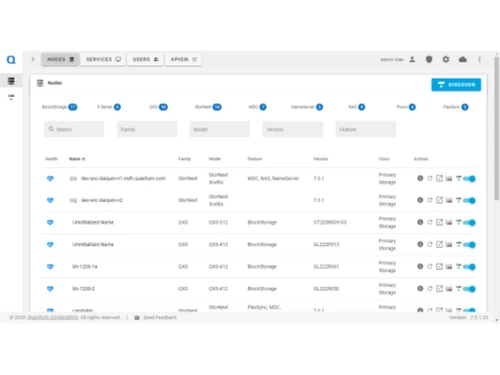View charts for dev-snc-daiquiri-n1 node

[449, 178]
